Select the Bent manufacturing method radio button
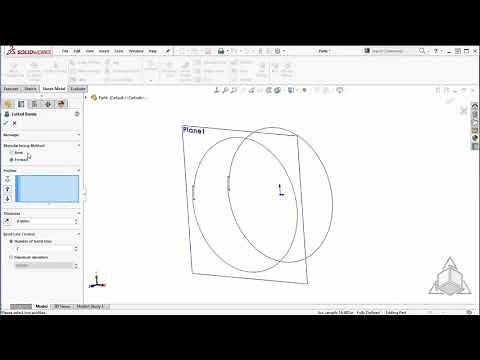This screenshot has width=480, height=360. pos(11,153)
